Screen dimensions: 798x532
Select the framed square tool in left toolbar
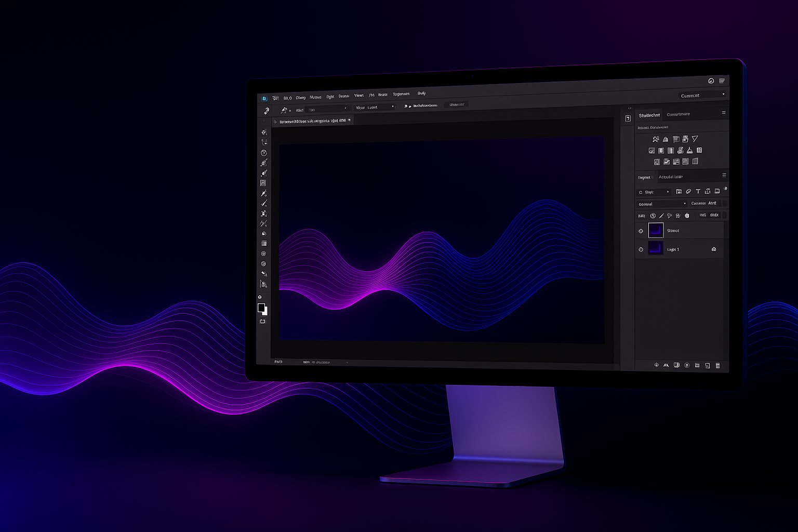point(263,183)
